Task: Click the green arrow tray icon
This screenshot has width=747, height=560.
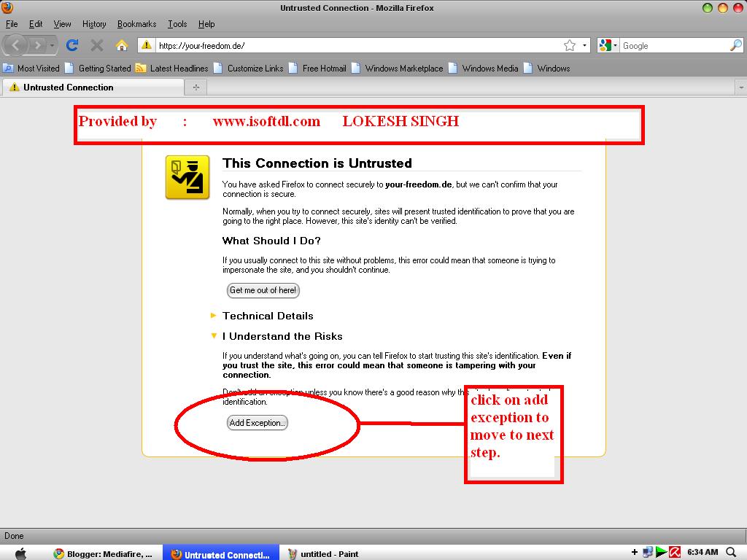Action: click(x=661, y=553)
